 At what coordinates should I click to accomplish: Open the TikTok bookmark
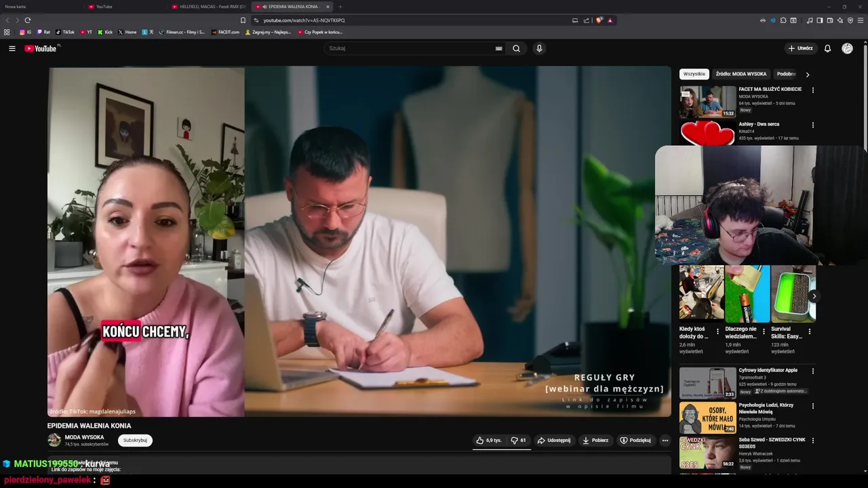[65, 32]
